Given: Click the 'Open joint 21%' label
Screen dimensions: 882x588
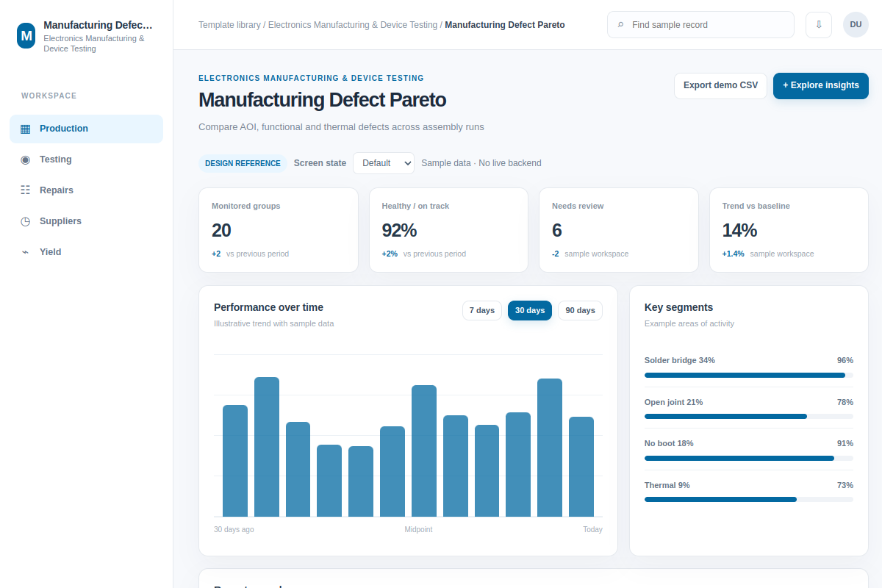Looking at the screenshot, I should click(674, 402).
